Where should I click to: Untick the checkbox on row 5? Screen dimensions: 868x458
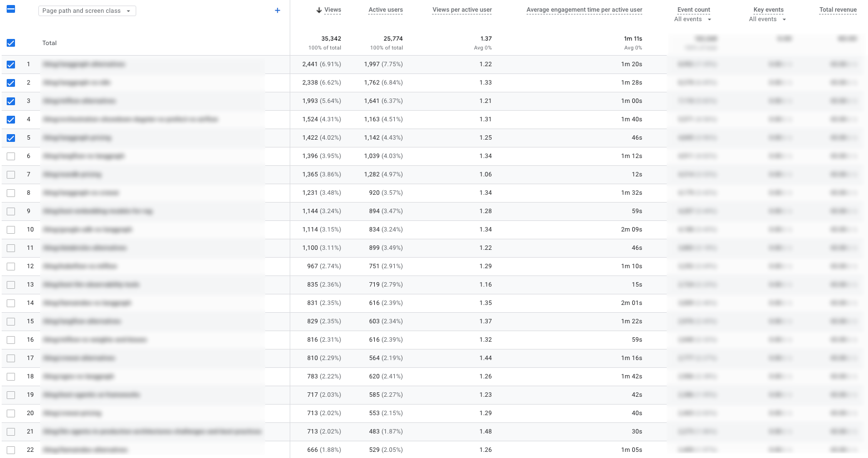click(11, 138)
